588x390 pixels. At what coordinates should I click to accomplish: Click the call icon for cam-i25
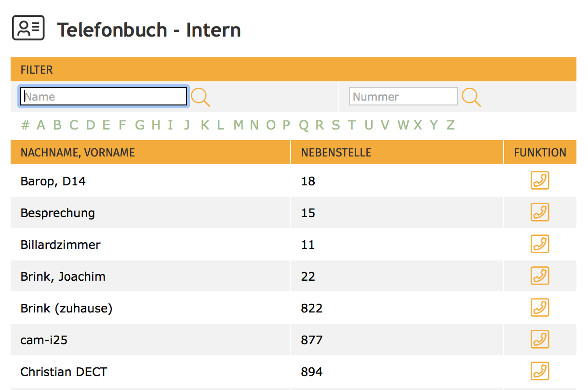click(x=540, y=339)
